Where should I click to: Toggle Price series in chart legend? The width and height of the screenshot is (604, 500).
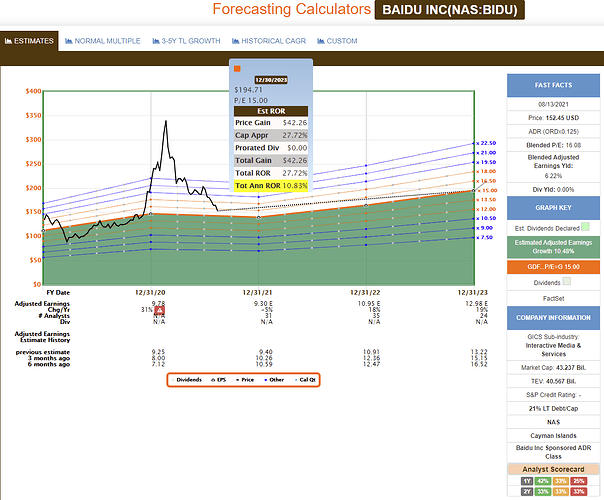point(245,380)
